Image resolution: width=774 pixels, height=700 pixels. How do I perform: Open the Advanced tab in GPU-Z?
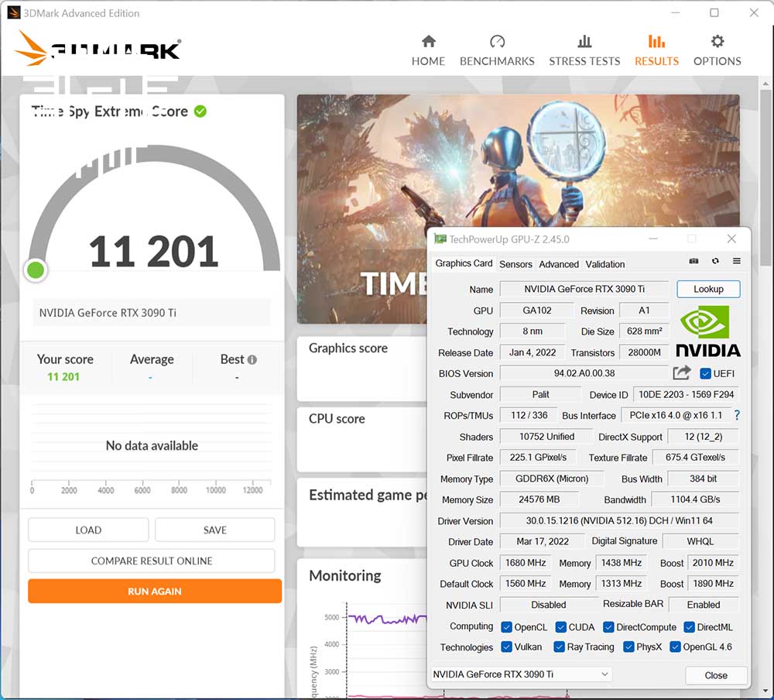click(x=559, y=264)
